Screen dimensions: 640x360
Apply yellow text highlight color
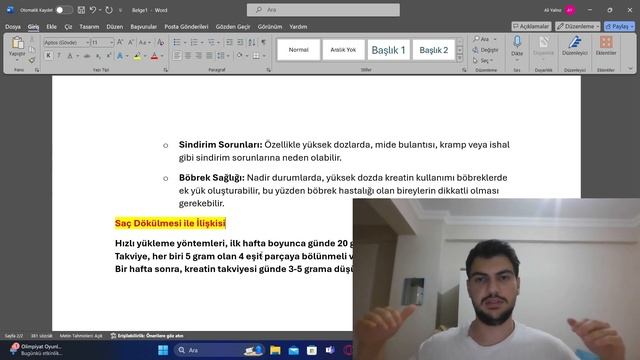[137, 56]
